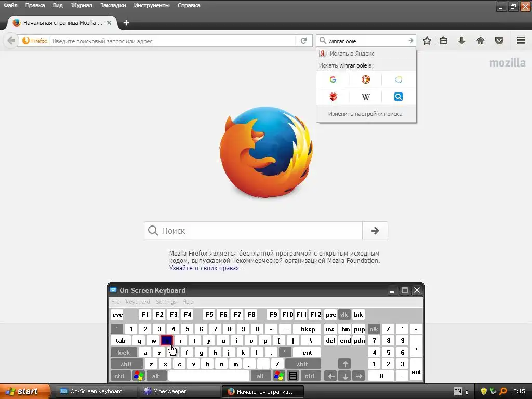The width and height of the screenshot is (532, 399).
Task: Open the Вид menu
Action: coord(58,5)
